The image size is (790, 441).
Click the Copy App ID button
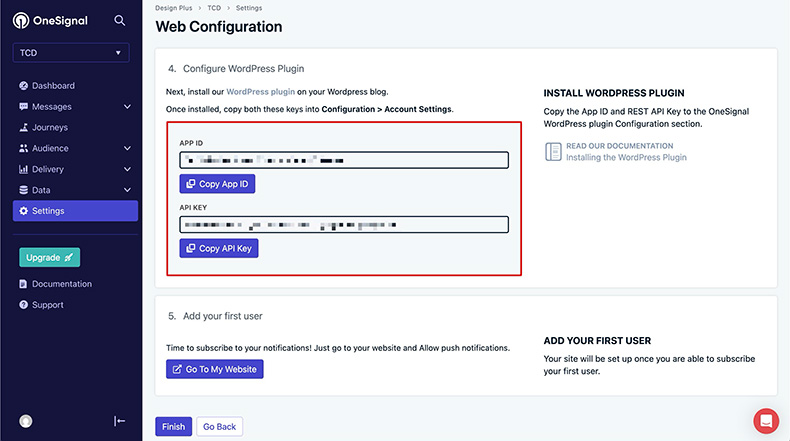pos(217,184)
